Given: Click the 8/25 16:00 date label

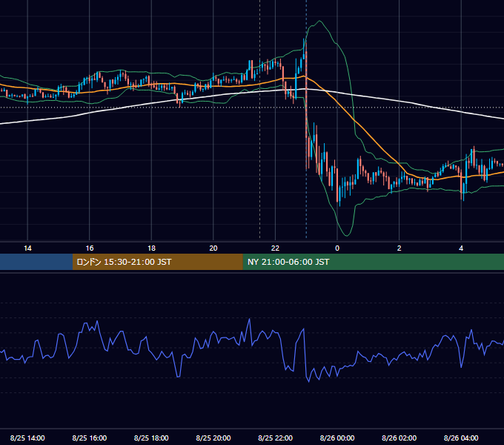Looking at the screenshot, I should click(x=90, y=438).
